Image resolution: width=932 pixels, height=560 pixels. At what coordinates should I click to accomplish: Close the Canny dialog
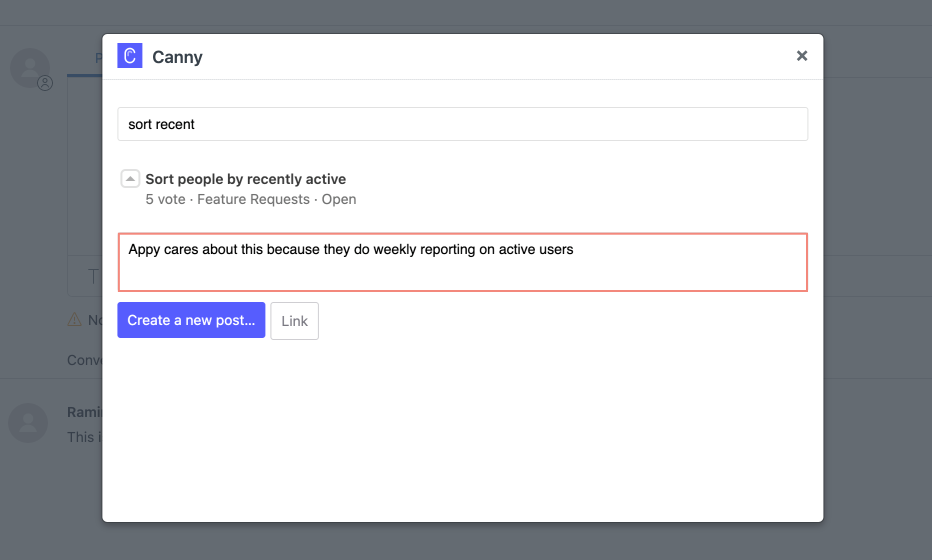pos(802,56)
